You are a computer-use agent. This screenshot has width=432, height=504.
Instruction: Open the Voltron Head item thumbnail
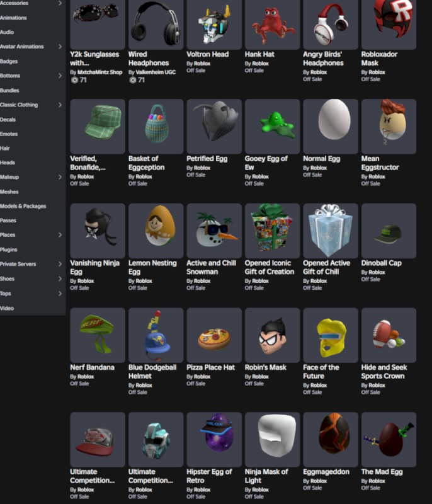pos(214,25)
